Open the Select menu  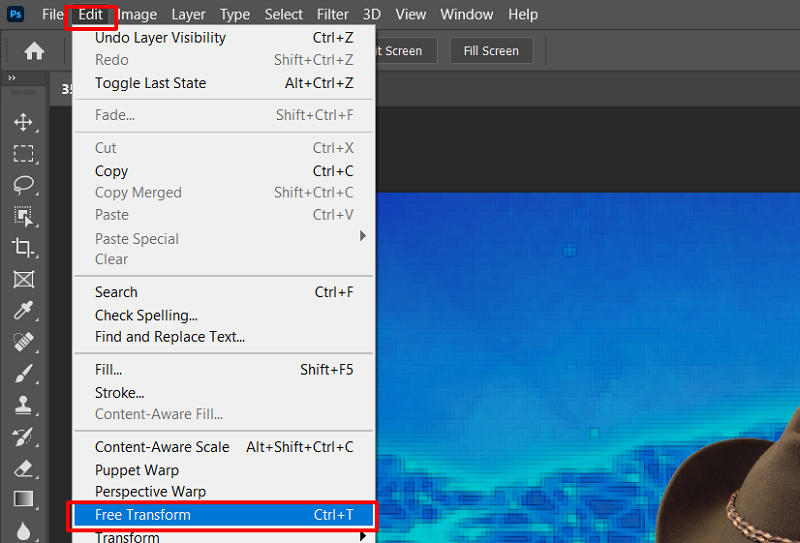coord(284,14)
